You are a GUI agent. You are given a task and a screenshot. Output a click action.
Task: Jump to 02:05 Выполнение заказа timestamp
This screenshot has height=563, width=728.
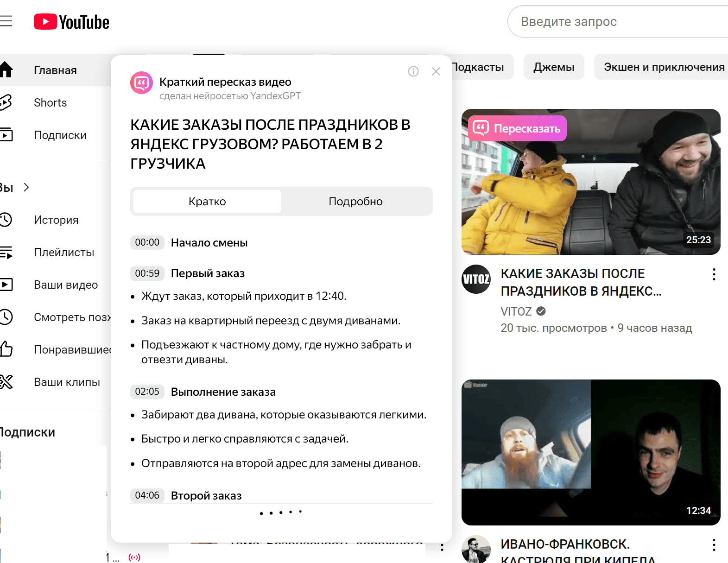[x=147, y=392]
